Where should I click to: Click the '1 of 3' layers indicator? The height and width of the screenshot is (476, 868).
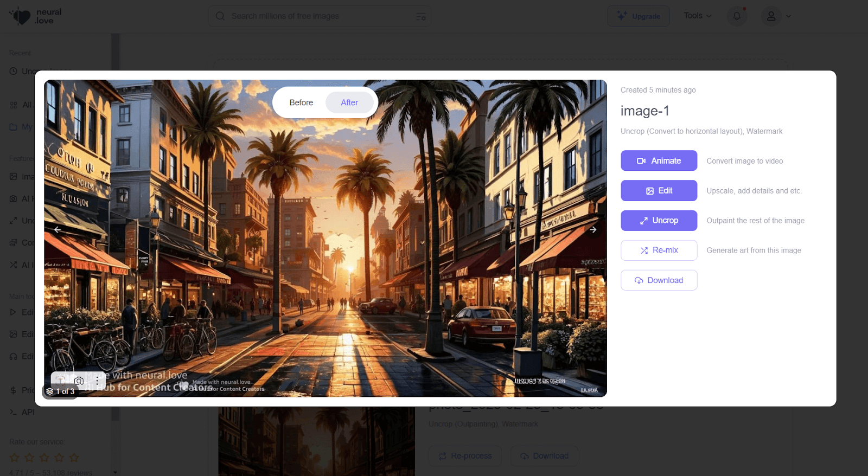click(x=60, y=391)
